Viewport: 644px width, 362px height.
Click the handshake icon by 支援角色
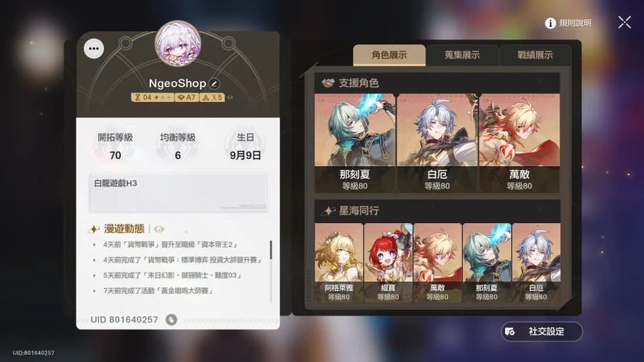328,83
